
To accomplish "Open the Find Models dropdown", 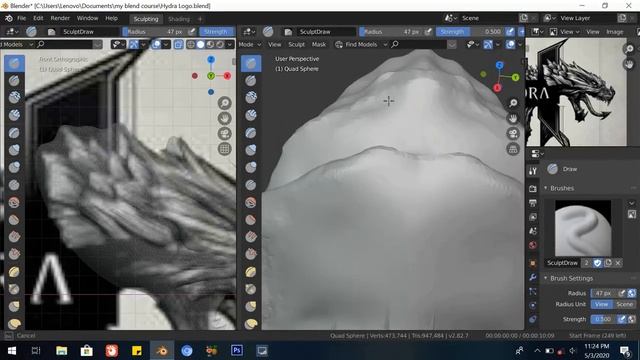I will (361, 44).
